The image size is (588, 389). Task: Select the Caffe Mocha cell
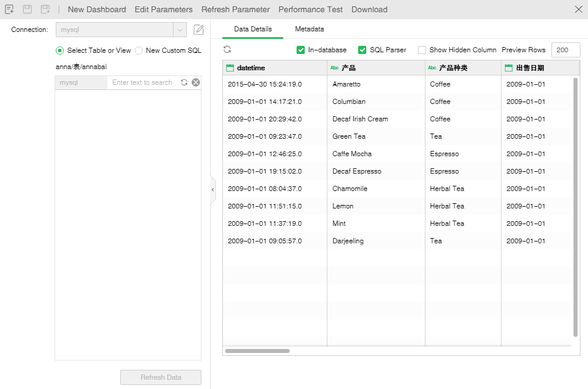[x=376, y=154]
